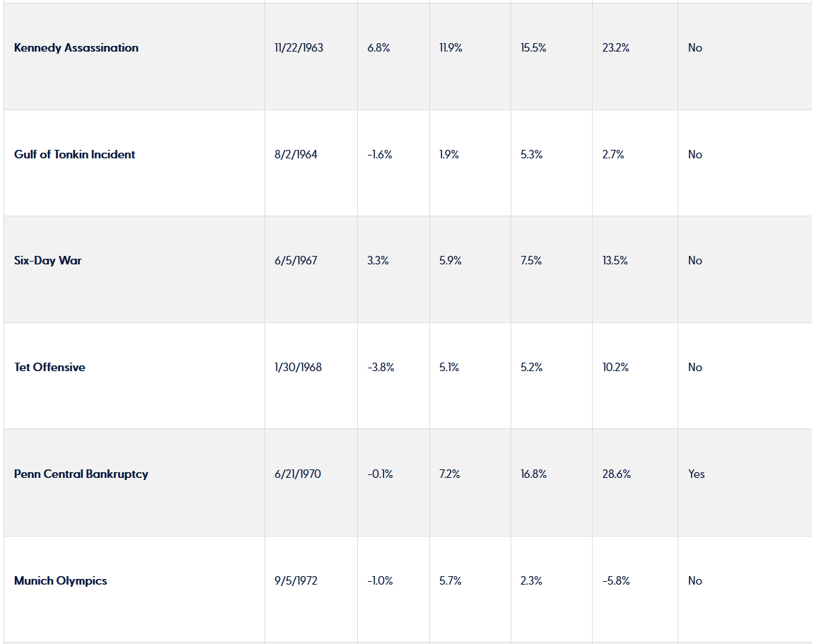Select the "No" value in Munich Olympics row
This screenshot has width=814, height=644.
pos(695,581)
